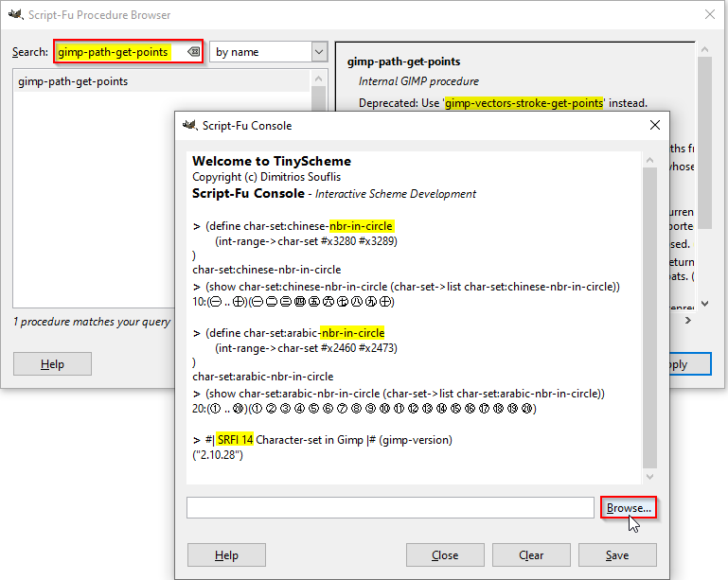Screen dimensions: 728x580
Task: Click the partly hidden Apply button in the Procedure Browser
Action: tap(690, 363)
